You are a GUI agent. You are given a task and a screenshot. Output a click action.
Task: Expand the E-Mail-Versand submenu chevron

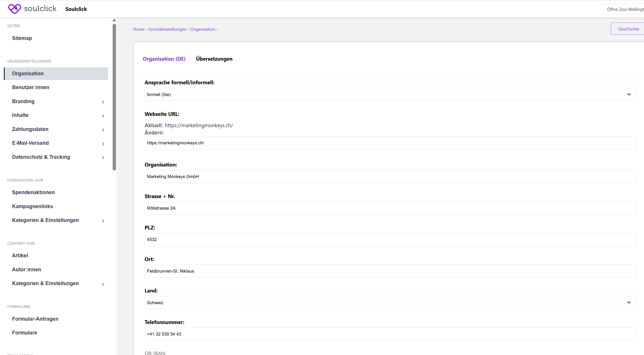pos(103,144)
